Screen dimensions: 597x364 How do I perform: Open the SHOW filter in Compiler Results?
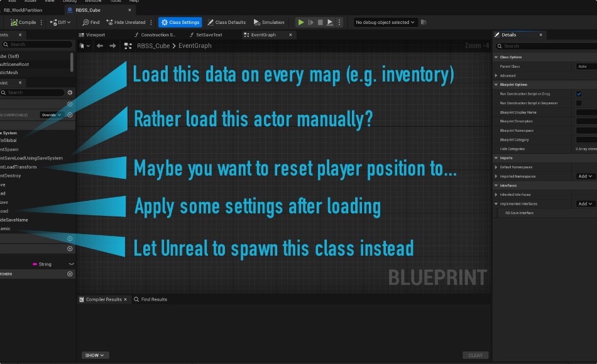(x=95, y=355)
